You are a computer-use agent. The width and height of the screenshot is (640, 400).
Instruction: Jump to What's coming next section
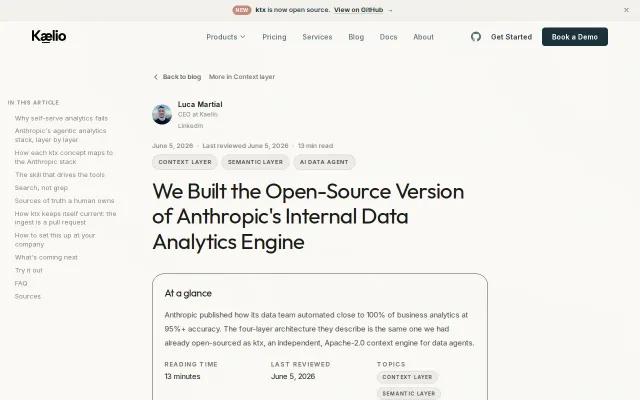(x=46, y=257)
